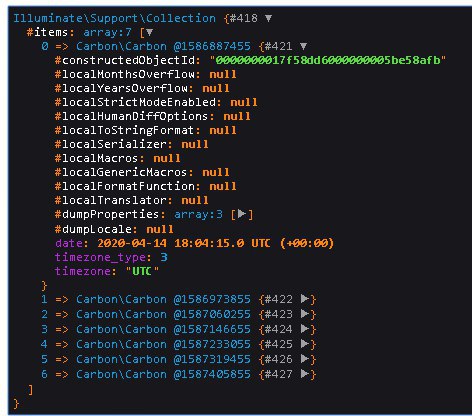Click Illuminate\Support\Collection class name

pyautogui.click(x=114, y=18)
